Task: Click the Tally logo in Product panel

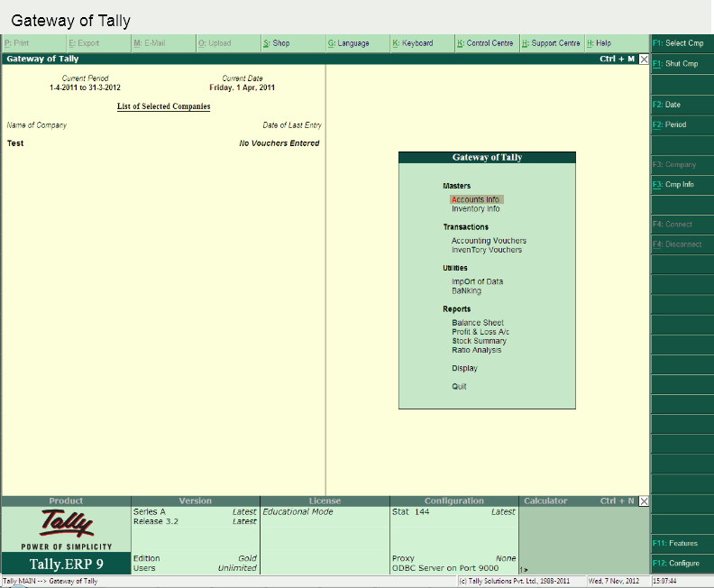Action: tap(67, 524)
